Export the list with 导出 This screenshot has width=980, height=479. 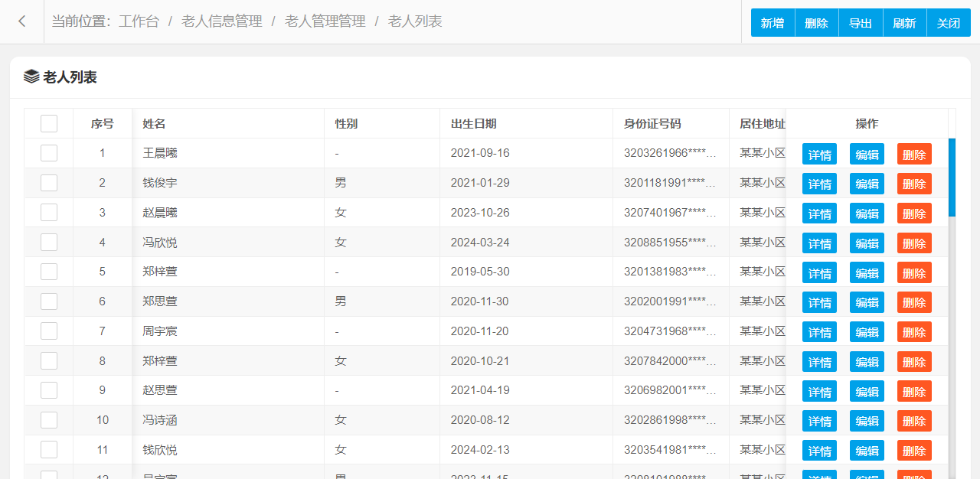click(861, 23)
